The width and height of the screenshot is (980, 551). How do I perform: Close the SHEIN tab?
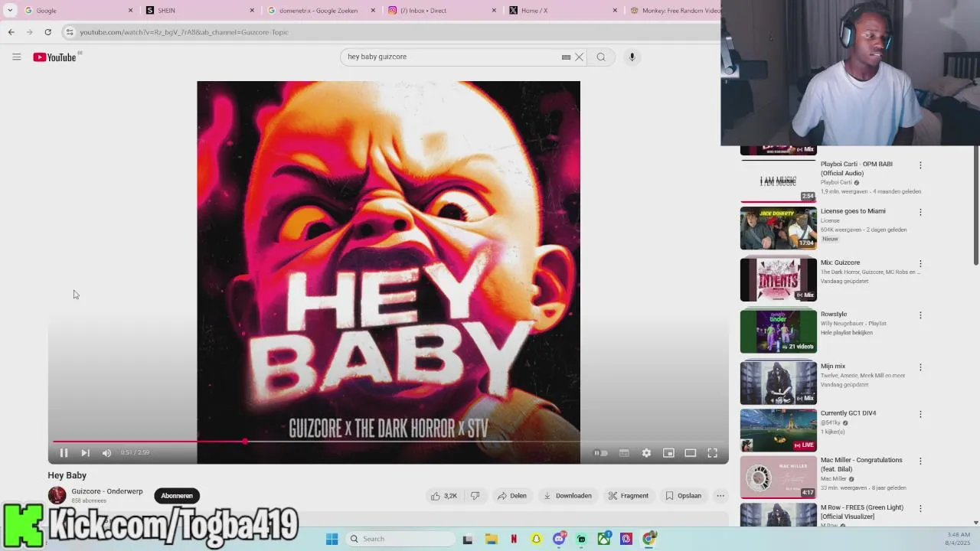[252, 11]
